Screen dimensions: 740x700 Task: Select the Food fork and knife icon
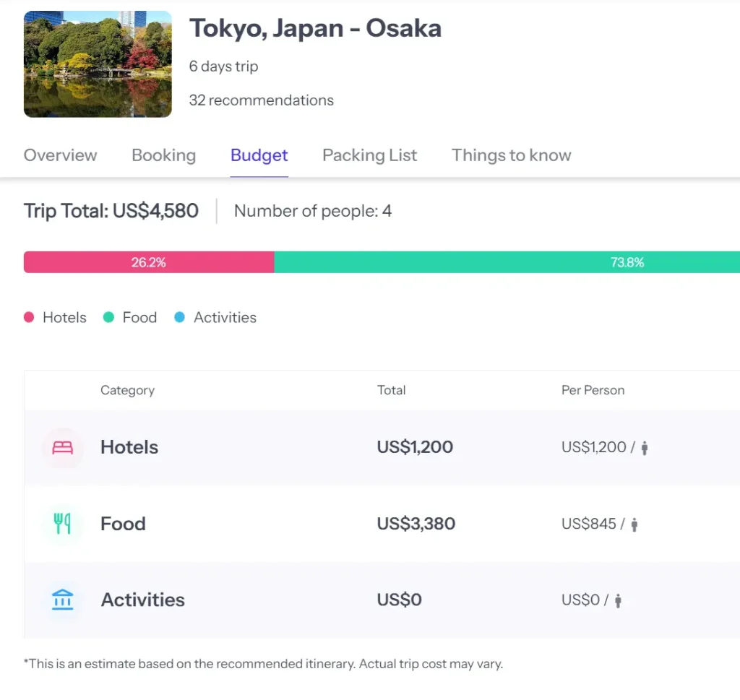click(x=63, y=524)
